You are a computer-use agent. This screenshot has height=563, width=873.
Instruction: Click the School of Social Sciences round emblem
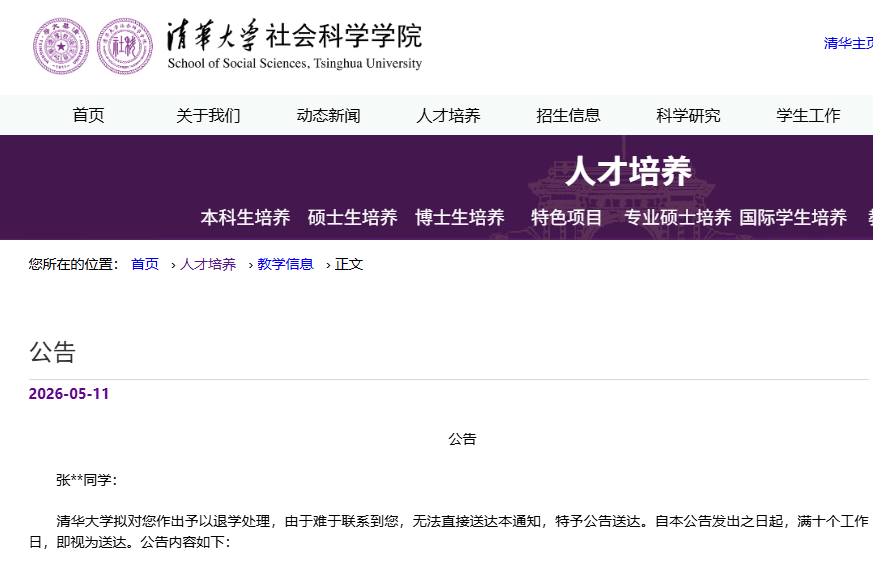click(125, 46)
